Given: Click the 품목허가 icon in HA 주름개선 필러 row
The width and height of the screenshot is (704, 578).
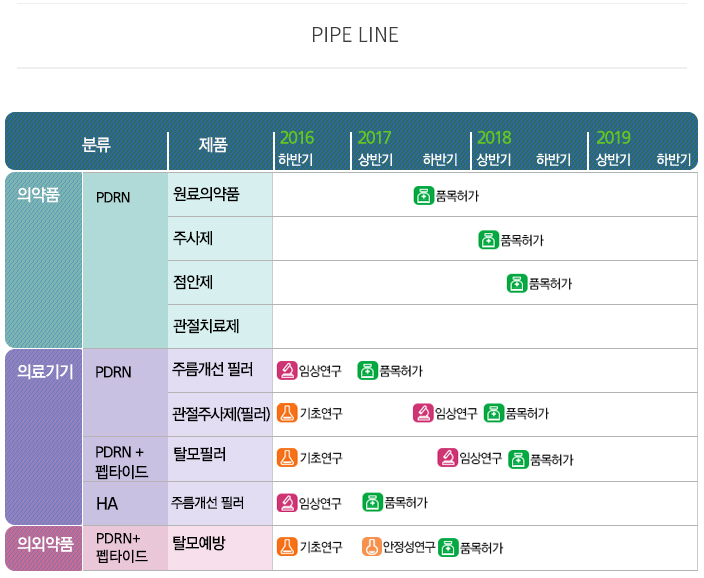Looking at the screenshot, I should point(372,502).
